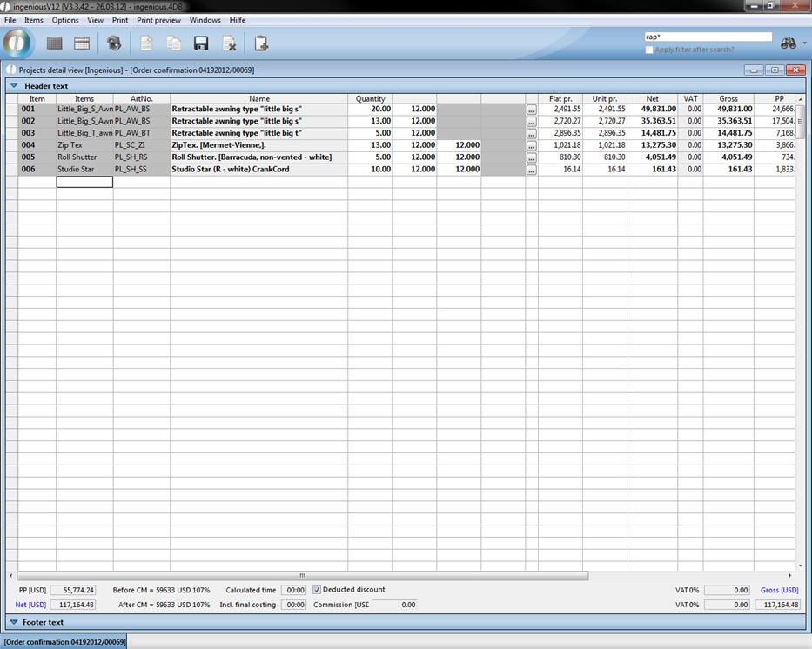Viewport: 812px width, 649px height.
Task: Click ellipsis button for item 004 row
Action: pos(531,146)
